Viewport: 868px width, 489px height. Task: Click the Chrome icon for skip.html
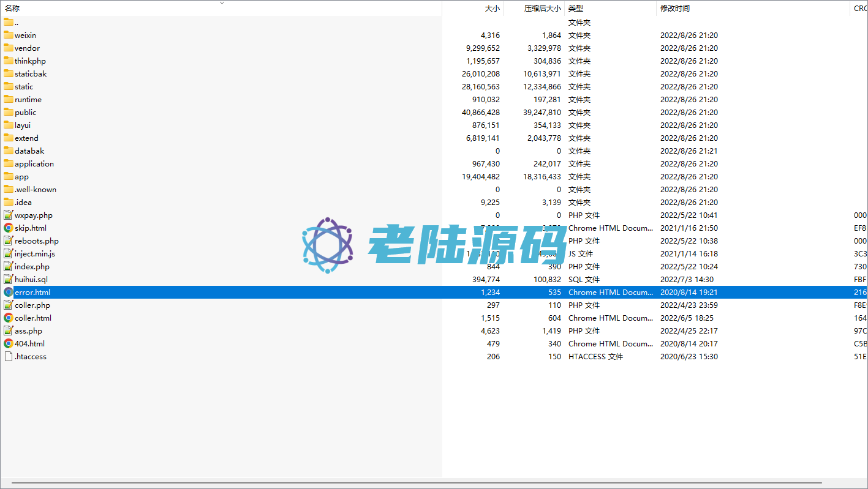click(x=9, y=228)
